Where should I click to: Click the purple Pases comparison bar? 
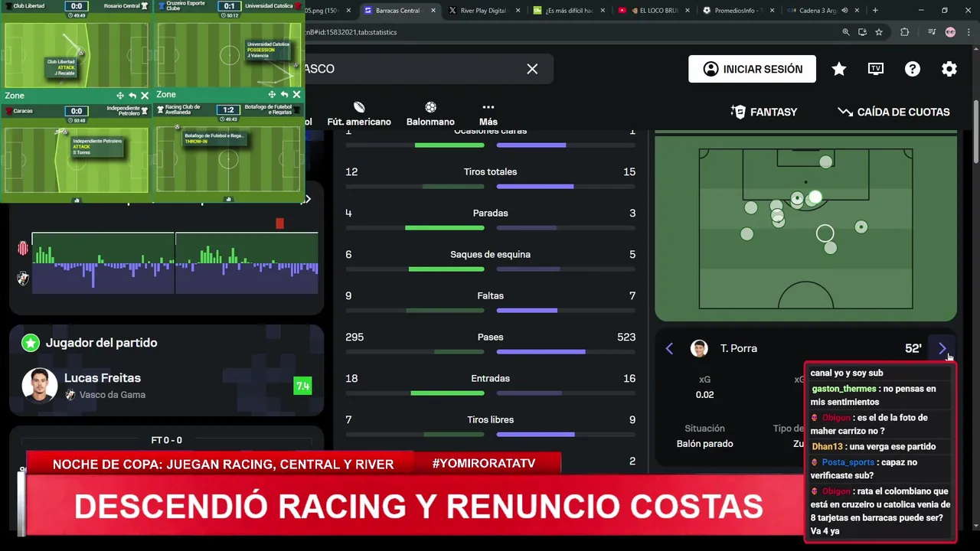coord(541,352)
